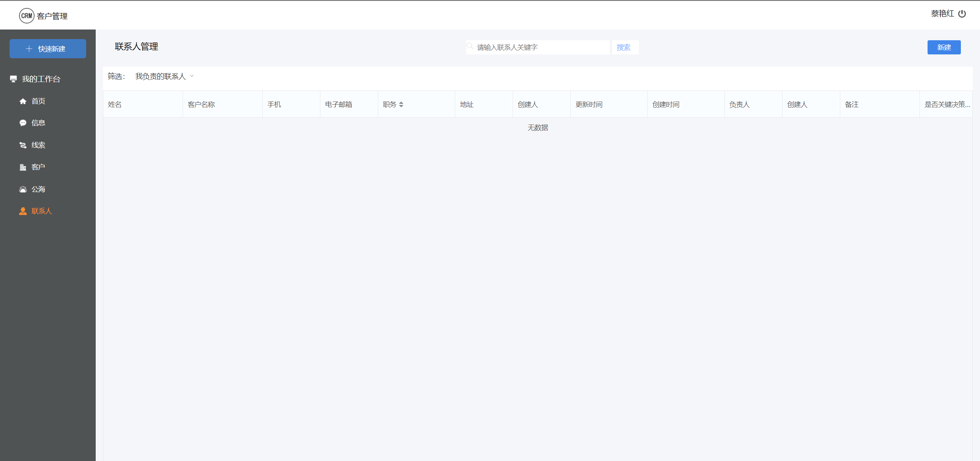Click the blue 新建 button
This screenshot has width=980, height=461.
[x=944, y=47]
